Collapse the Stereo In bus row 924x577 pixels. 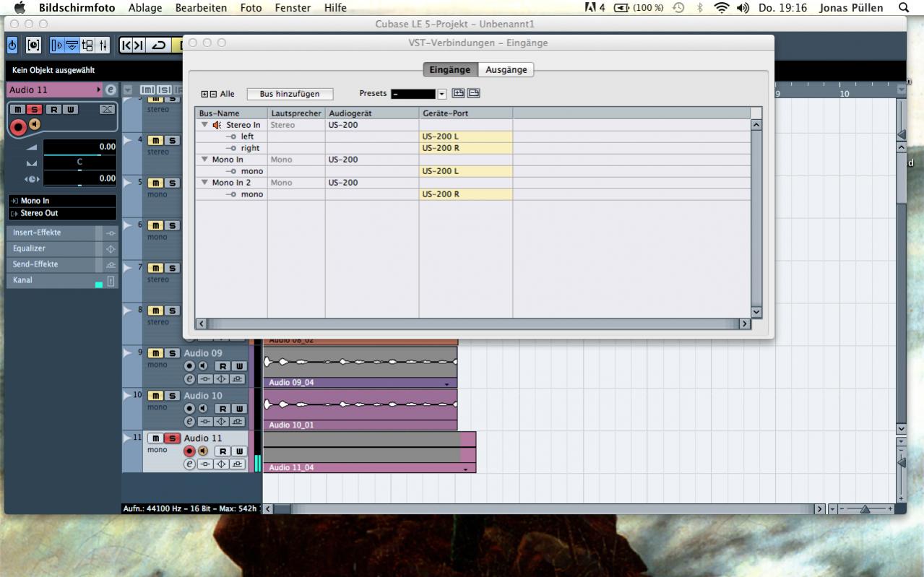204,125
